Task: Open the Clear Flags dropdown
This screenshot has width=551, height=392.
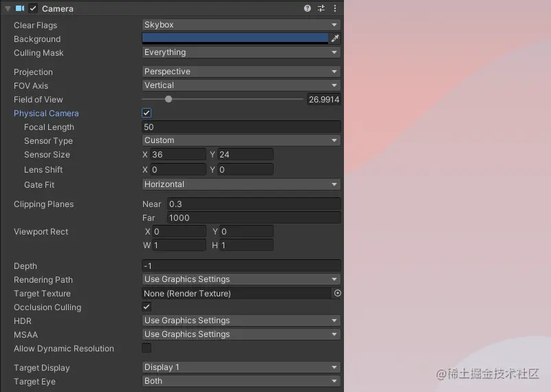Action: click(x=241, y=25)
